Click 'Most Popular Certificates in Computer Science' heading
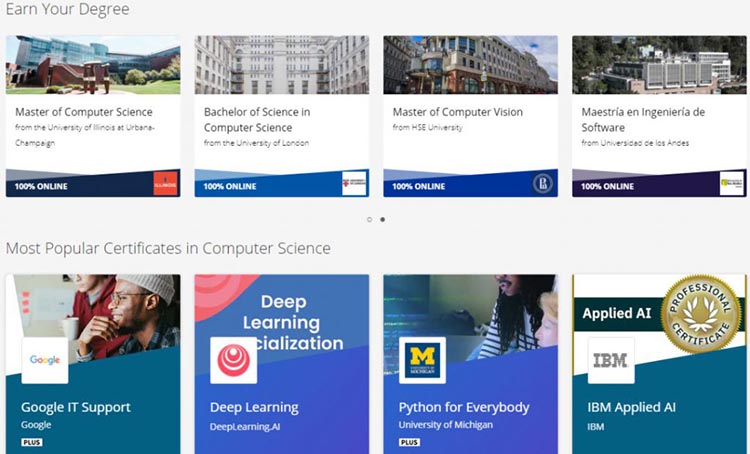Image resolution: width=750 pixels, height=454 pixels. [168, 248]
